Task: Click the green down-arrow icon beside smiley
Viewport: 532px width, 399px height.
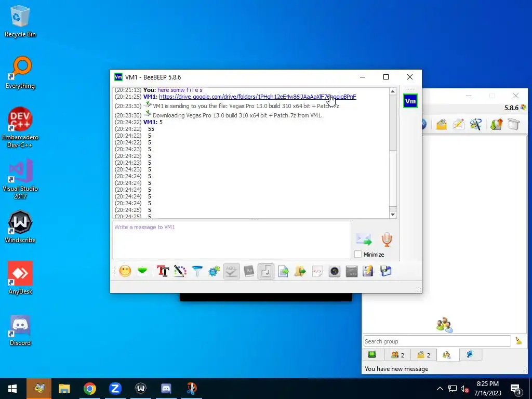Action: tap(142, 271)
